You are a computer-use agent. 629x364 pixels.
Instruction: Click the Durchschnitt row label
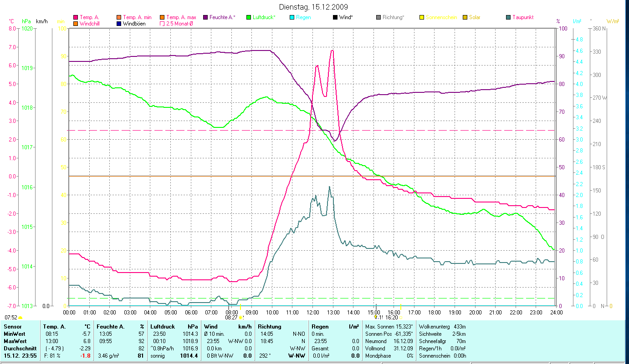pyautogui.click(x=19, y=348)
